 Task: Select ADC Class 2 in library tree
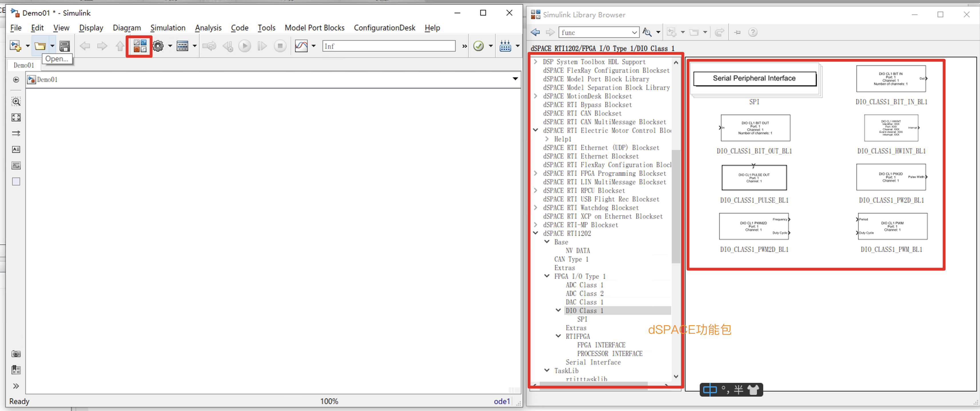[x=584, y=293]
